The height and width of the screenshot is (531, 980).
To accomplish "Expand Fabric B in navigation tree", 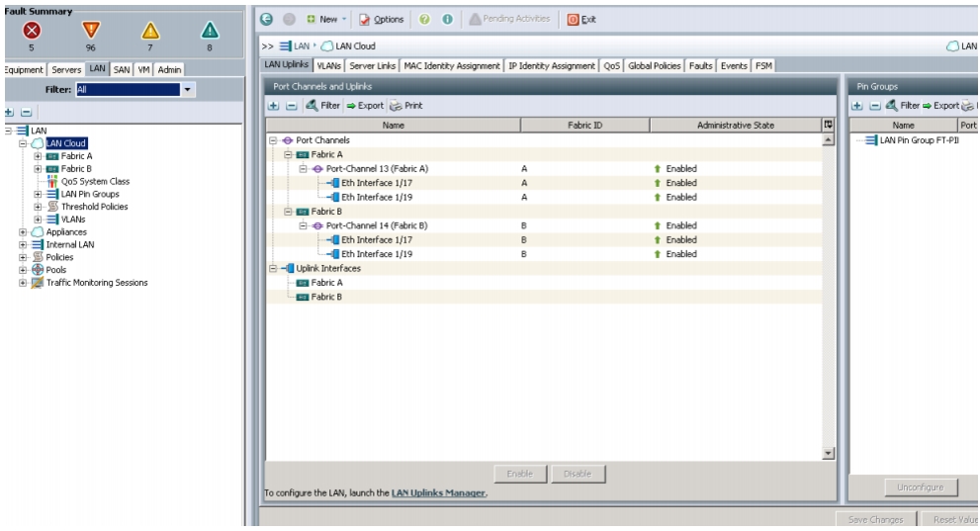I will tap(38, 169).
